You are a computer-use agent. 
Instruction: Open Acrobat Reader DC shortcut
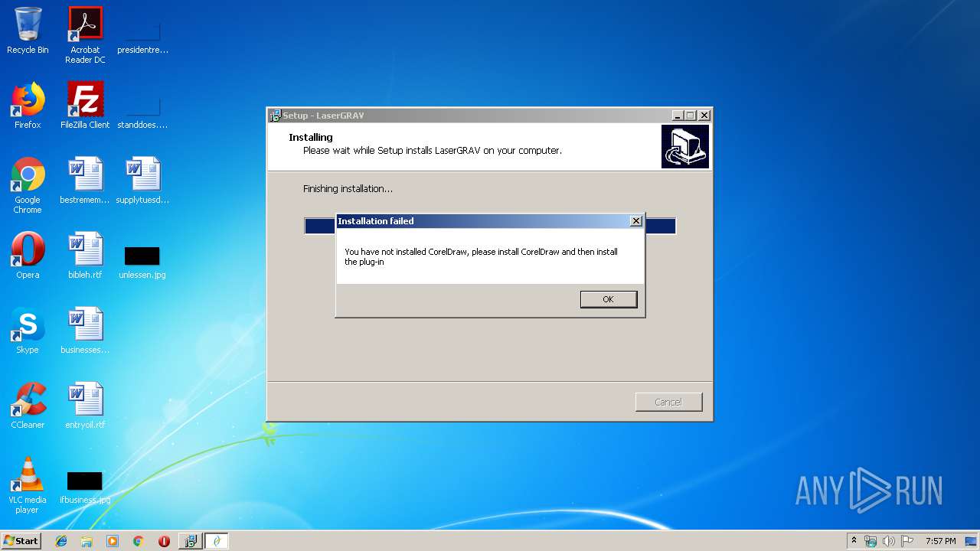(x=85, y=35)
